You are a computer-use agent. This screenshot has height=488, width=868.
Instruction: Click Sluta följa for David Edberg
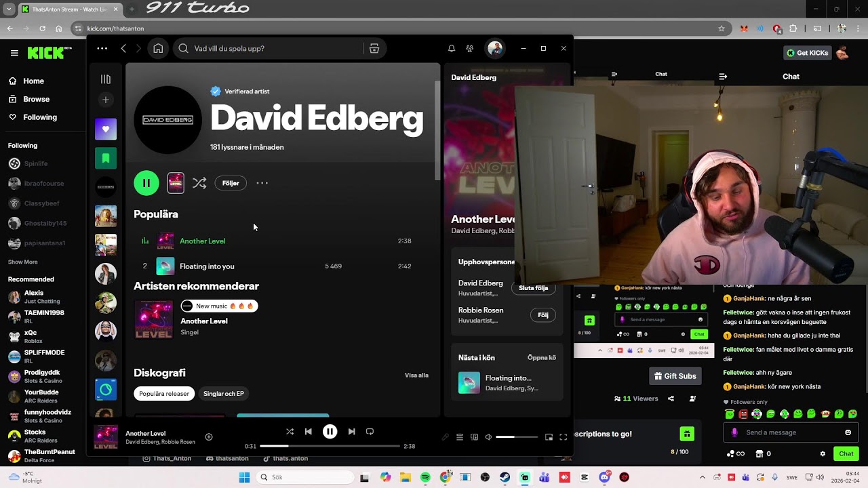coord(533,288)
